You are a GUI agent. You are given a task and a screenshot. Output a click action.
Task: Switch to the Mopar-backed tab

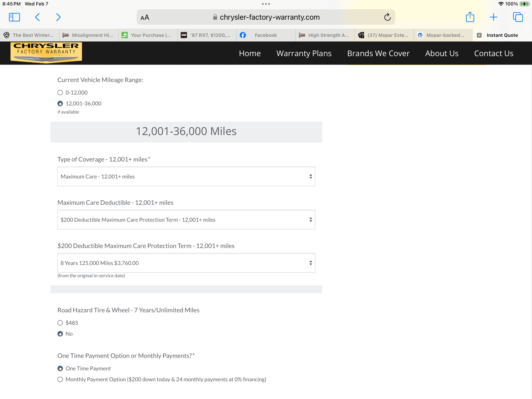tap(443, 35)
